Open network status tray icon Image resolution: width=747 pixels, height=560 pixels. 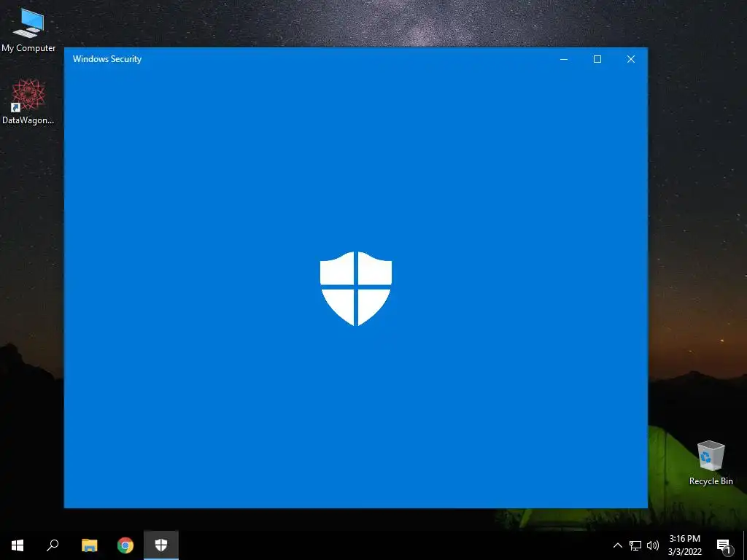pyautogui.click(x=635, y=545)
